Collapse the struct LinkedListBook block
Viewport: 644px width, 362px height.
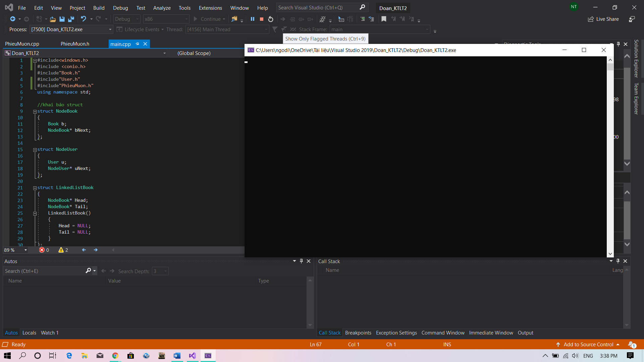click(35, 188)
